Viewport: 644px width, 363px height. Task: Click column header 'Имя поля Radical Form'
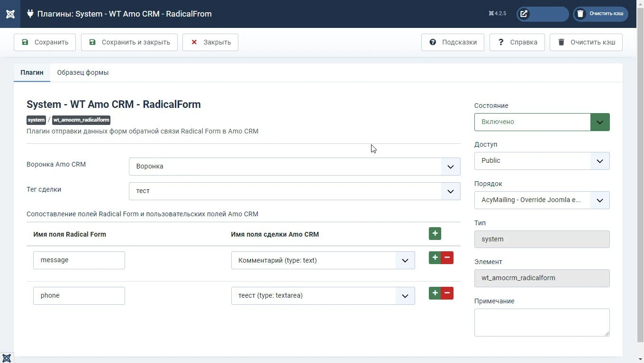(x=70, y=234)
